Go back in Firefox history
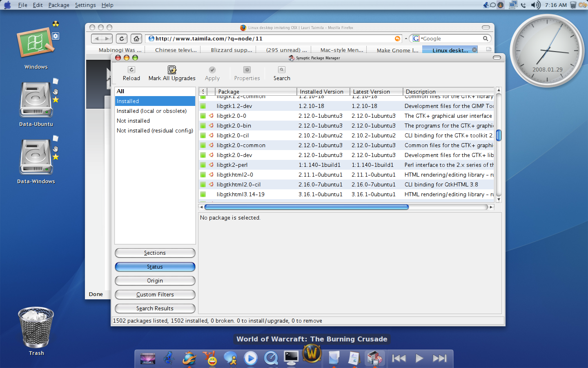The width and height of the screenshot is (588, 368). (97, 38)
